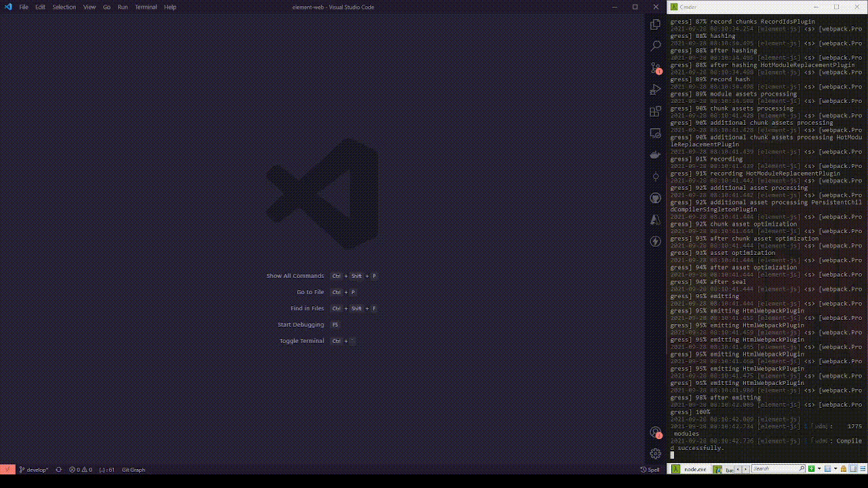This screenshot has height=488, width=868.
Task: Open the Git Graph commit view icon
Action: tap(655, 176)
